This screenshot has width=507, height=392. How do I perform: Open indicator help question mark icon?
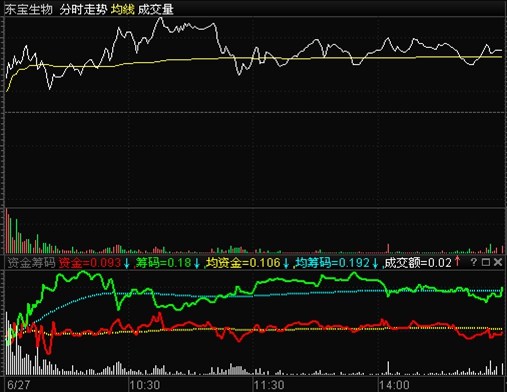(x=474, y=262)
